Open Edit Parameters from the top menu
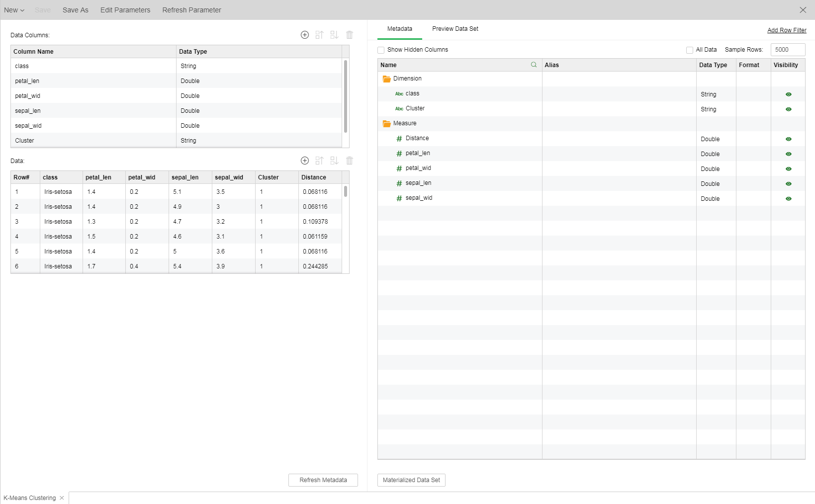 tap(125, 10)
